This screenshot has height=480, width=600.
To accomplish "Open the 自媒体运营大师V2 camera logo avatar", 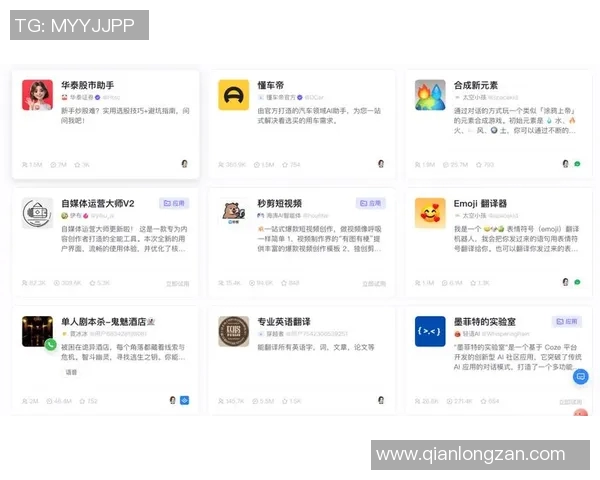I will (x=37, y=213).
